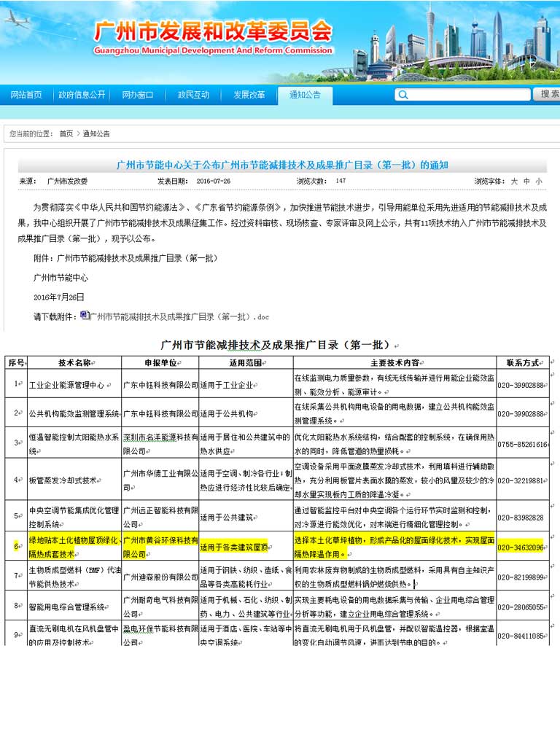The width and height of the screenshot is (560, 729).
Task: Select the active 通知公告 tab
Action: 305,95
